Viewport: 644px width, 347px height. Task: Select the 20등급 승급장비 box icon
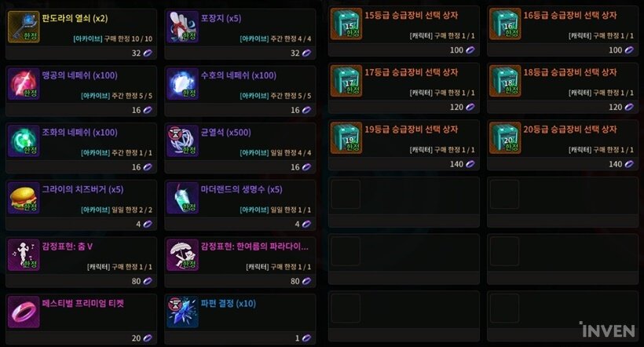click(505, 138)
